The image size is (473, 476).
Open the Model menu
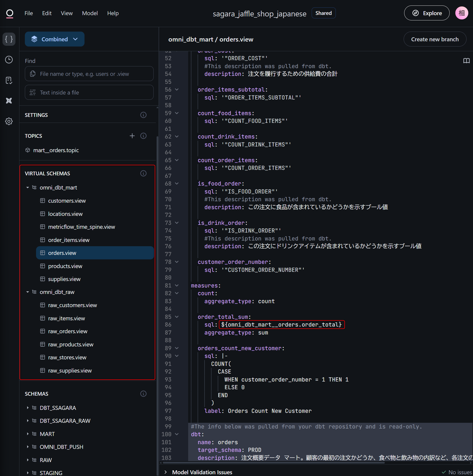point(90,13)
